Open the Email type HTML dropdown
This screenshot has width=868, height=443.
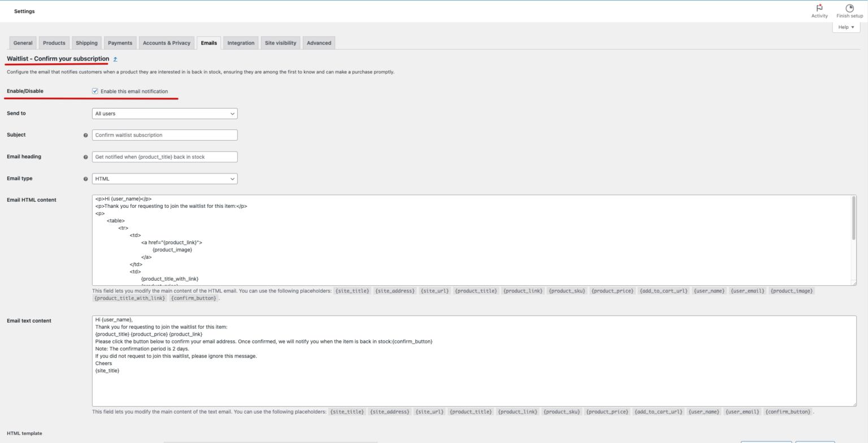pyautogui.click(x=164, y=179)
